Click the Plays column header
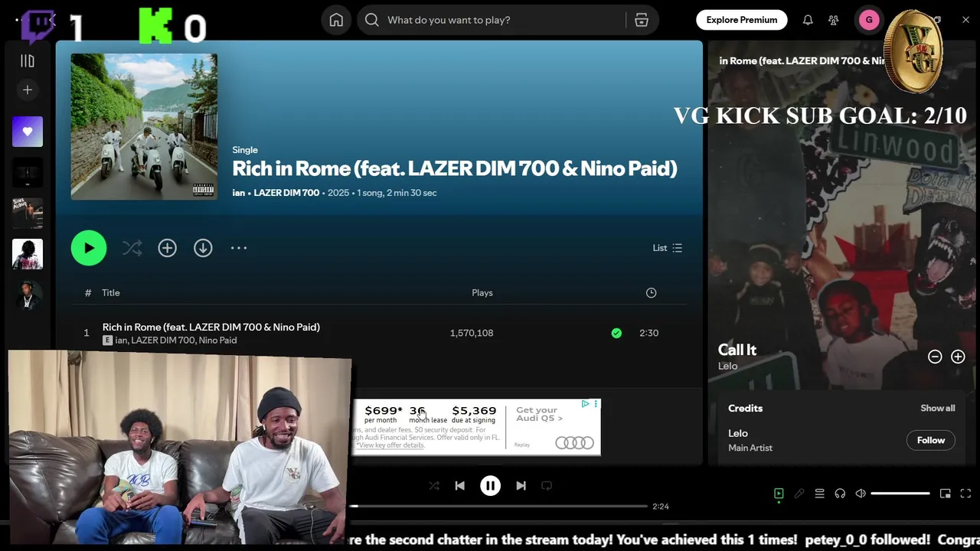This screenshot has width=980, height=551. 482,292
